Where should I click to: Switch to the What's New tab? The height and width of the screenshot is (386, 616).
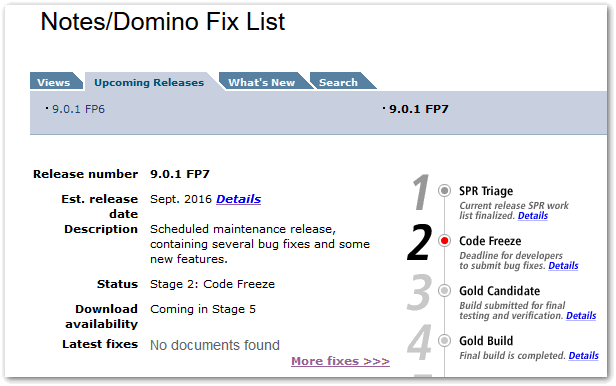(x=262, y=82)
